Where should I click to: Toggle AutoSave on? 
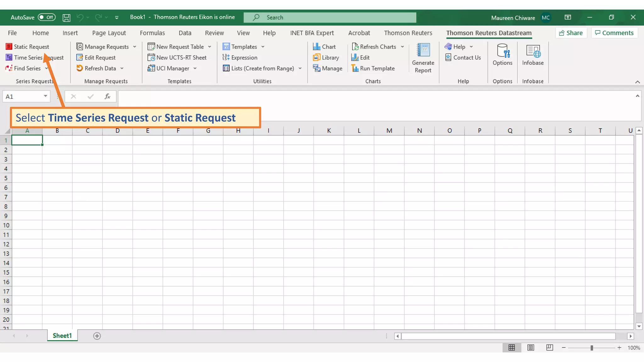[47, 17]
